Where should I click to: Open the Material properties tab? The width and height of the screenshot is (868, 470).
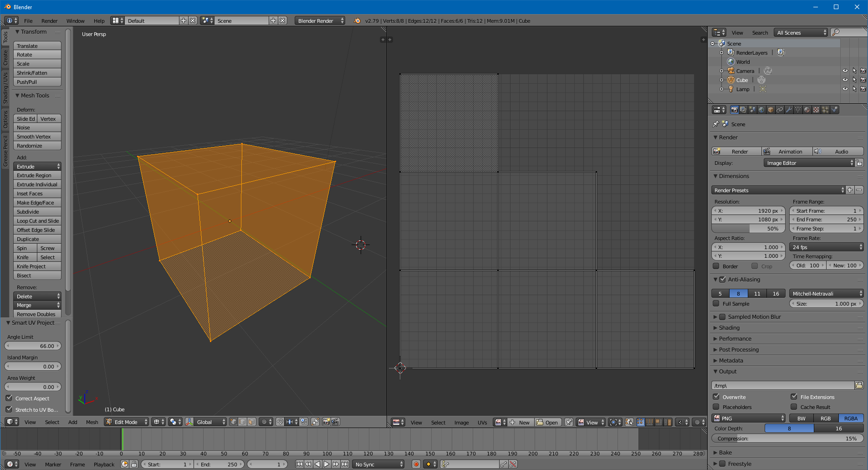[807, 110]
